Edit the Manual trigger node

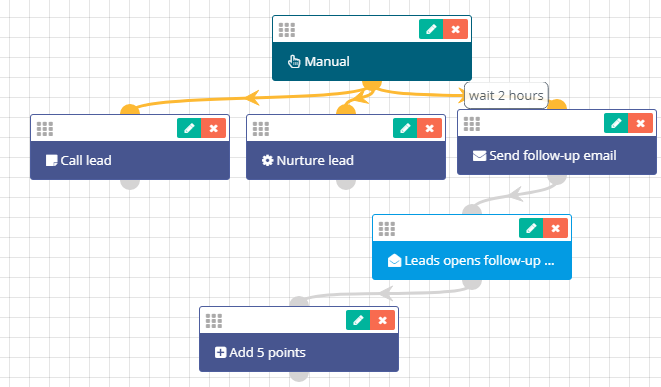click(x=431, y=29)
